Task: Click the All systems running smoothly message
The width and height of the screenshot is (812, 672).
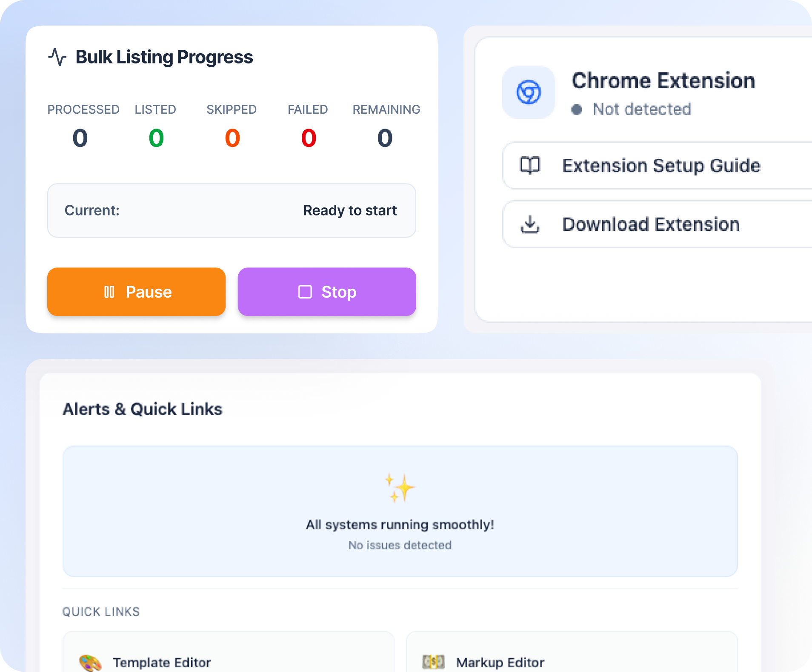Action: [400, 525]
